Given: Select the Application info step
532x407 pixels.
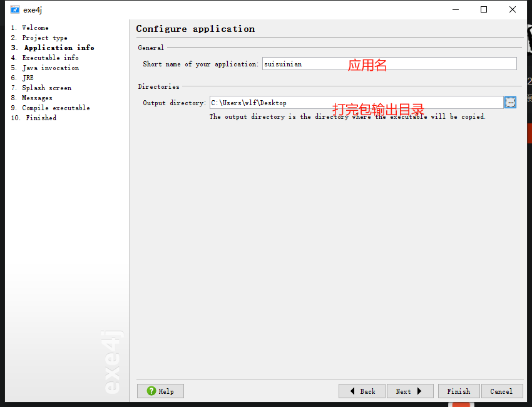Looking at the screenshot, I should pos(59,48).
